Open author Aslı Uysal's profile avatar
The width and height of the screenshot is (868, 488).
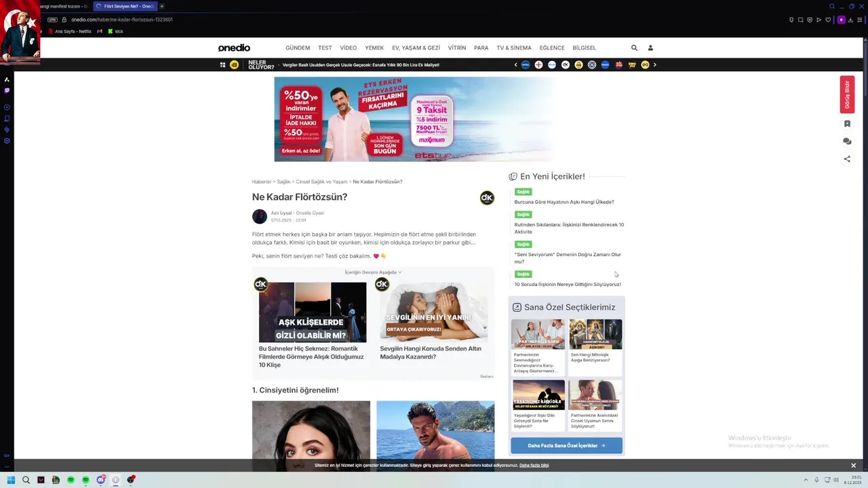tap(260, 216)
